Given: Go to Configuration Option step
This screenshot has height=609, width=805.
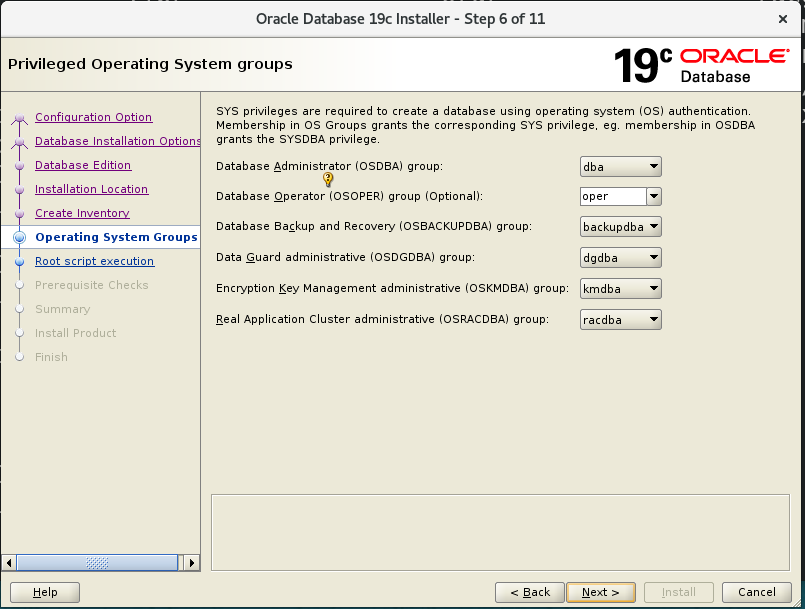Looking at the screenshot, I should tap(93, 117).
